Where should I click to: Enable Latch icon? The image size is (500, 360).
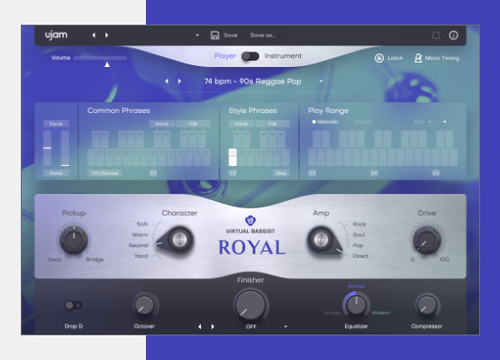coord(379,58)
